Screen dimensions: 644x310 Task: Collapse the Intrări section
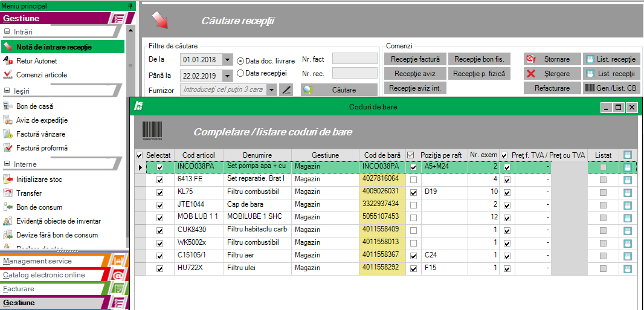coord(7,31)
